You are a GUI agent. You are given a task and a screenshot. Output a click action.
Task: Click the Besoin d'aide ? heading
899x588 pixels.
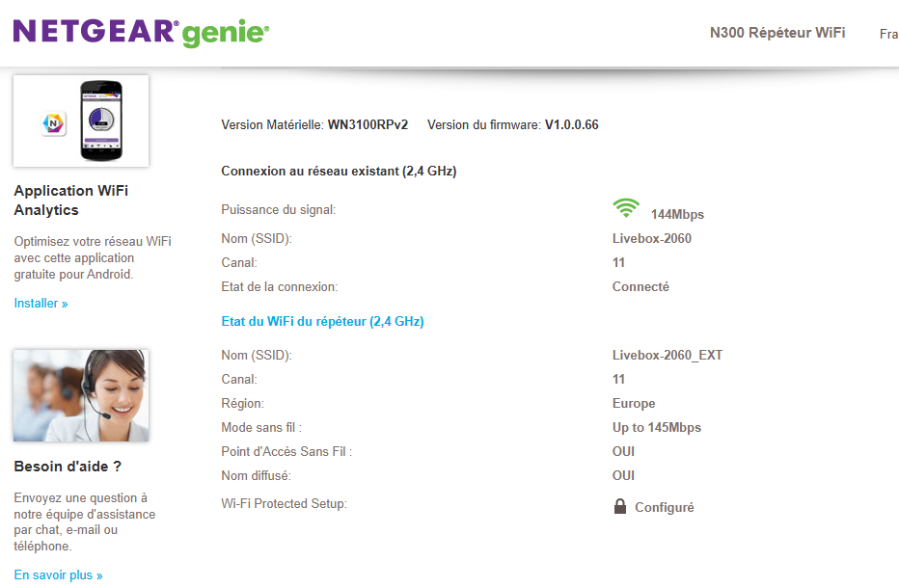68,467
